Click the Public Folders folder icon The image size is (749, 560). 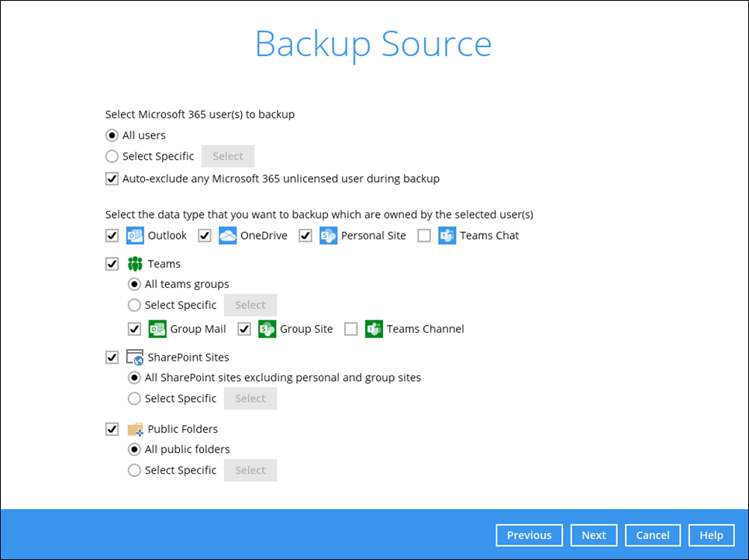(135, 429)
